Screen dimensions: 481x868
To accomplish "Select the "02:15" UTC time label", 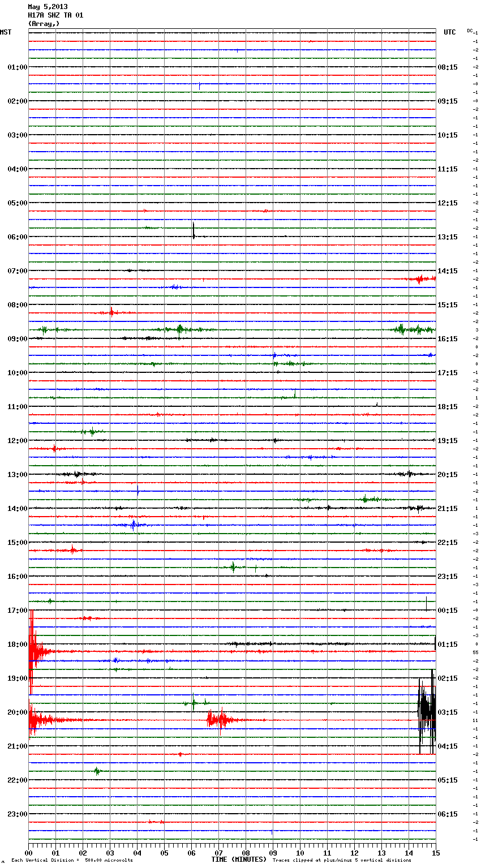I will coord(448,678).
